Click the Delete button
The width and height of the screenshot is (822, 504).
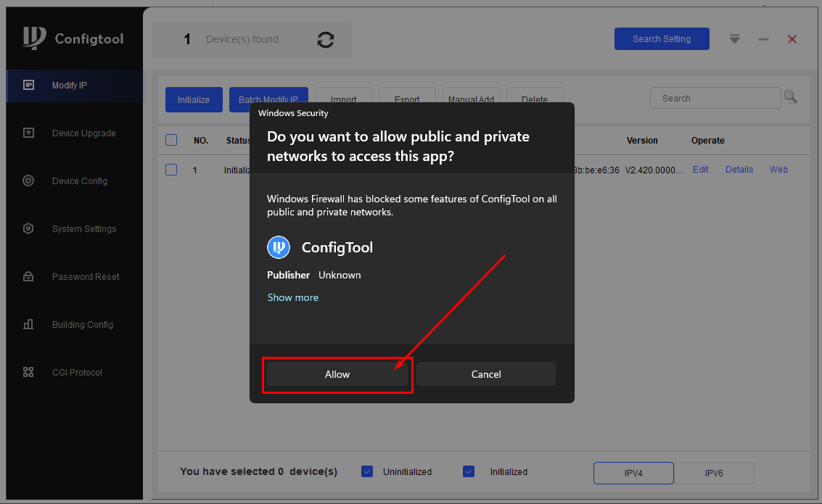click(x=535, y=95)
